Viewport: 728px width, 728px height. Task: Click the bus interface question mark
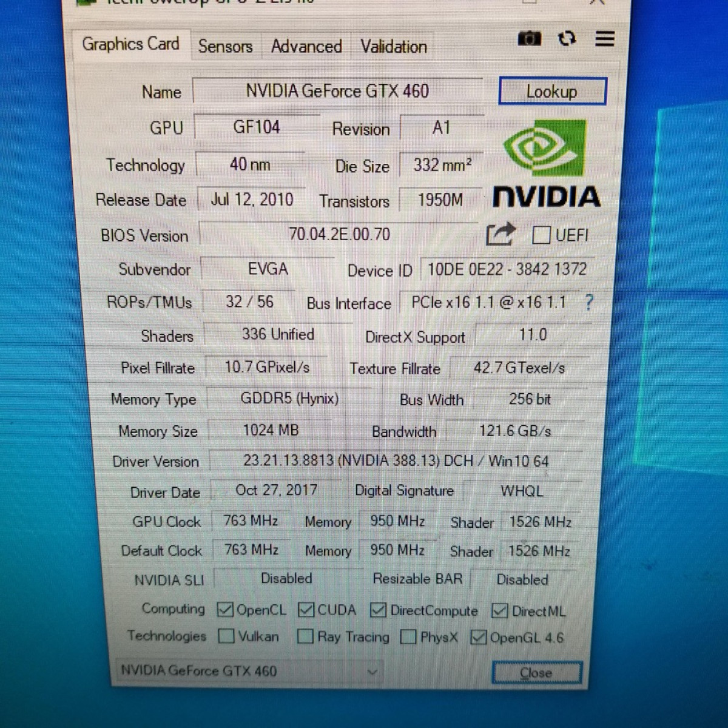588,302
